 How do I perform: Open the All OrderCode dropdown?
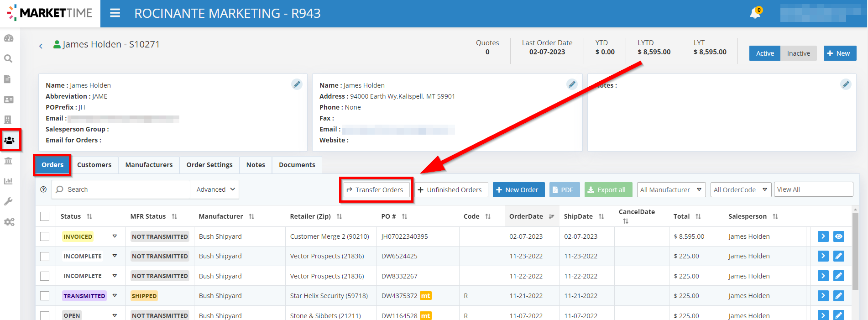pos(741,189)
